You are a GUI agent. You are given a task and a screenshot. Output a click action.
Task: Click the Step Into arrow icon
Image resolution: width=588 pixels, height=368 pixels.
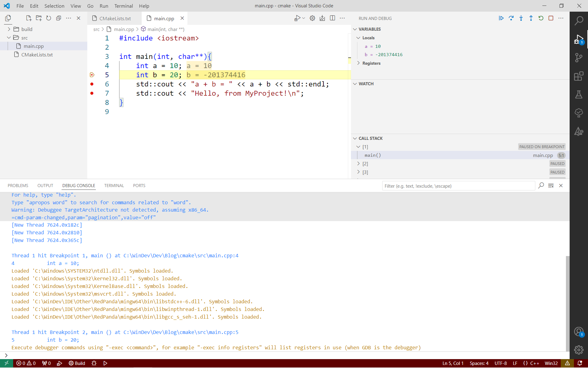[x=521, y=18]
